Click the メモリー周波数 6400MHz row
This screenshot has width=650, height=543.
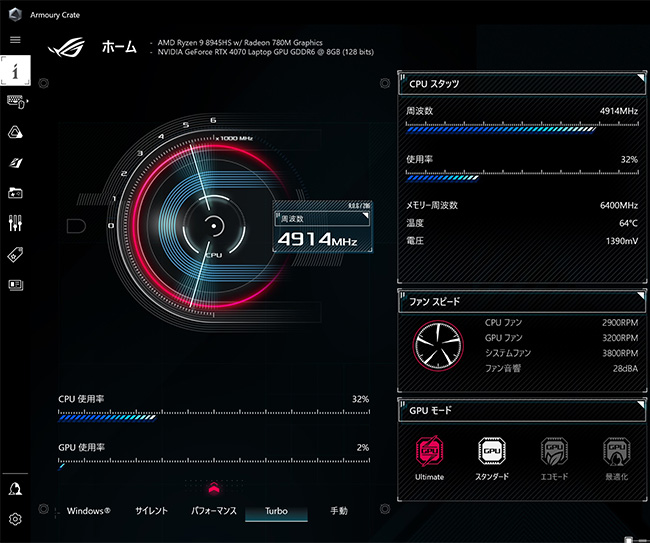pyautogui.click(x=522, y=205)
